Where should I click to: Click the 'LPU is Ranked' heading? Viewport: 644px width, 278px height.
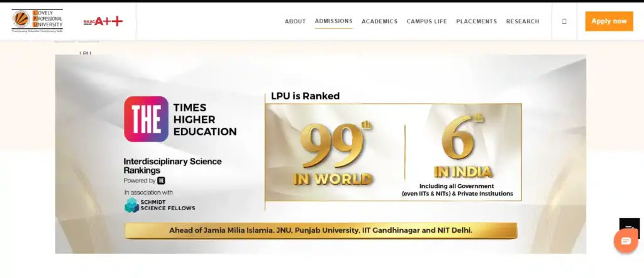[x=305, y=96]
